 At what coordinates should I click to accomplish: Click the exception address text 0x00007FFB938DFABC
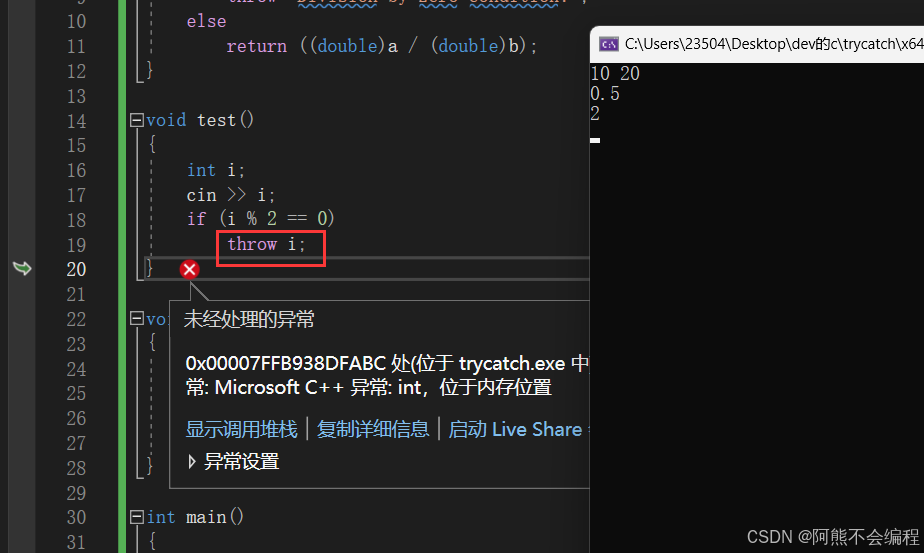coord(286,363)
